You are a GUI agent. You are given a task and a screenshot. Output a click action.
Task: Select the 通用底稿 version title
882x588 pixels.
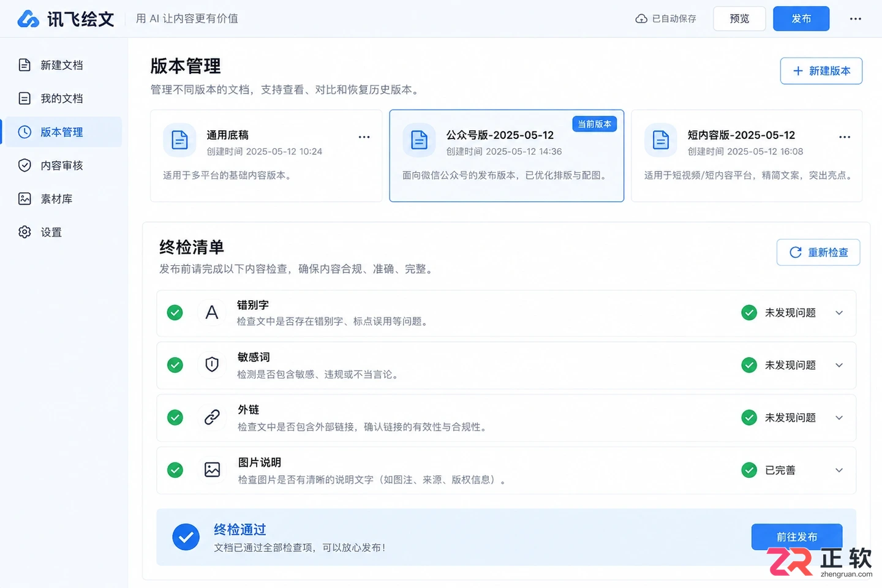click(x=227, y=135)
